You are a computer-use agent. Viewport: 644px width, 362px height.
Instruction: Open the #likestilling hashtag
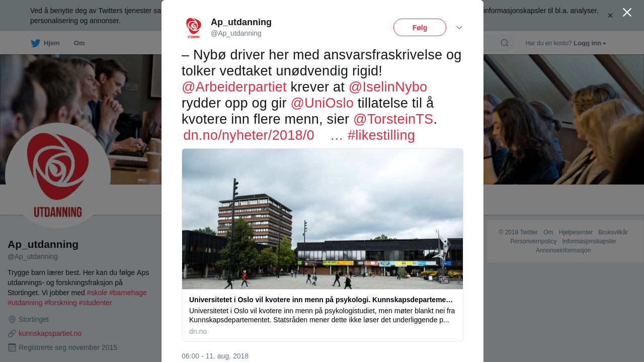(381, 135)
